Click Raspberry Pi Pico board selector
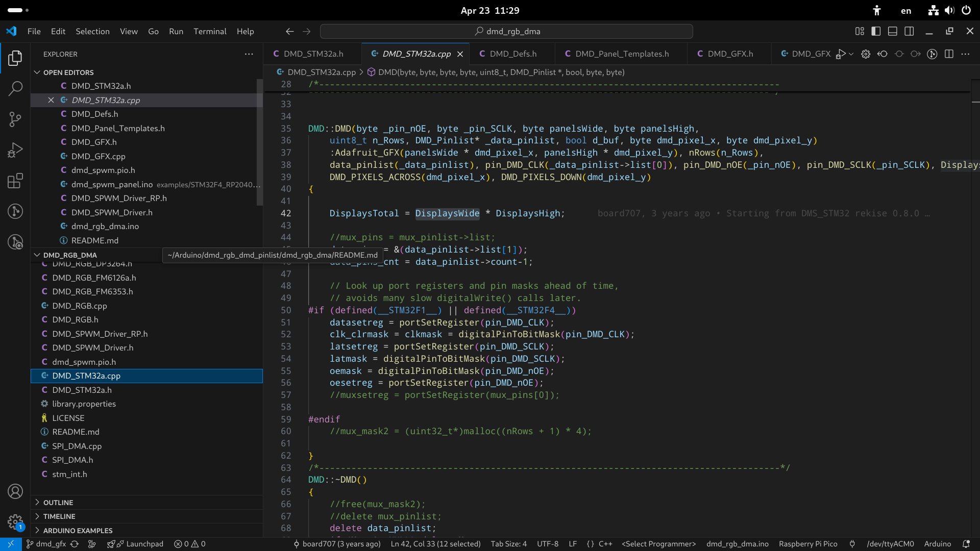The width and height of the screenshot is (980, 551). (x=808, y=544)
